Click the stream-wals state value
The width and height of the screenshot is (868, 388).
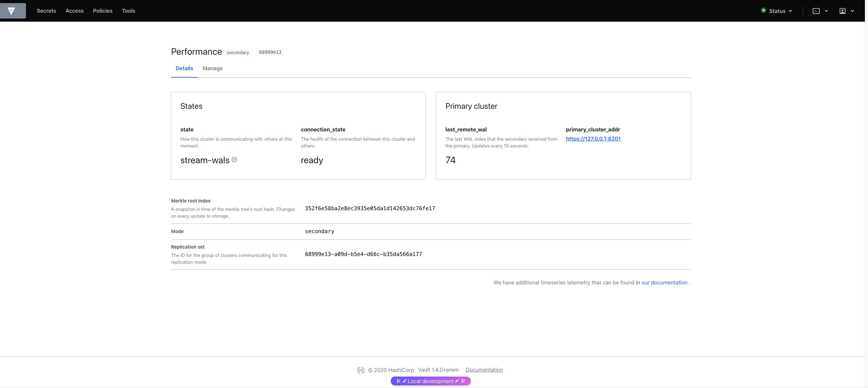(205, 160)
